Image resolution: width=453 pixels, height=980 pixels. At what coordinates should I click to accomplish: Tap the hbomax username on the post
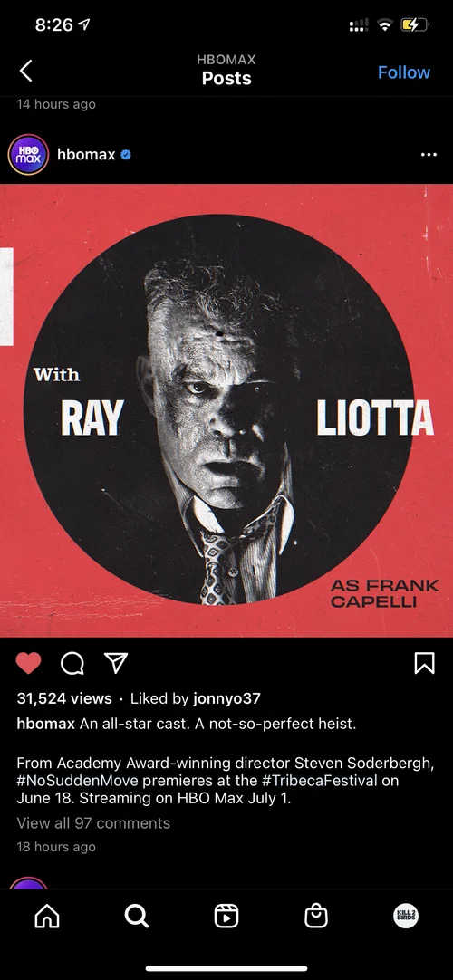click(86, 154)
